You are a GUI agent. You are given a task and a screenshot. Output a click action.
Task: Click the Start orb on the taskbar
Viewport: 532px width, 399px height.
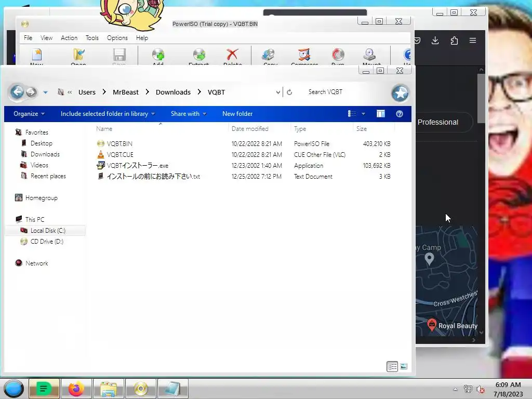(14, 389)
